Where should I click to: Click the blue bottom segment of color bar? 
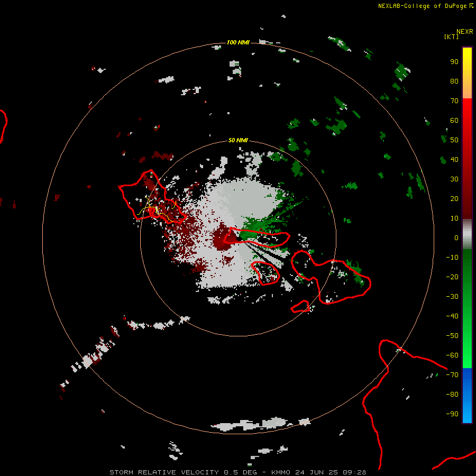pyautogui.click(x=467, y=396)
